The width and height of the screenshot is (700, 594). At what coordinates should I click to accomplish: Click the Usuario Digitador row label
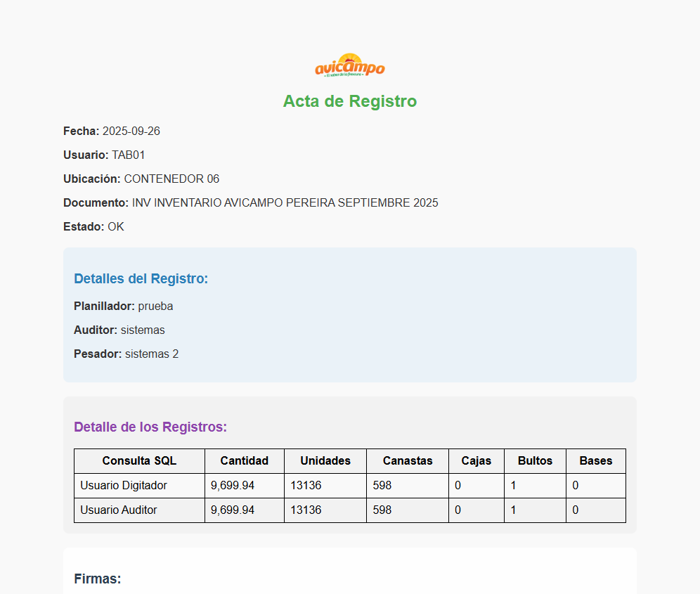click(x=124, y=486)
